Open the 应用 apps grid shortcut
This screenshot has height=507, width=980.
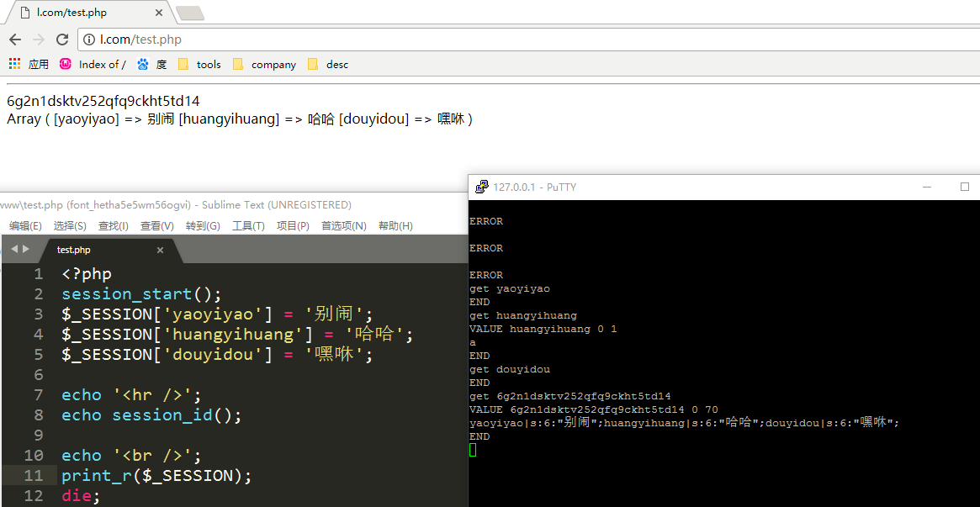(x=29, y=64)
